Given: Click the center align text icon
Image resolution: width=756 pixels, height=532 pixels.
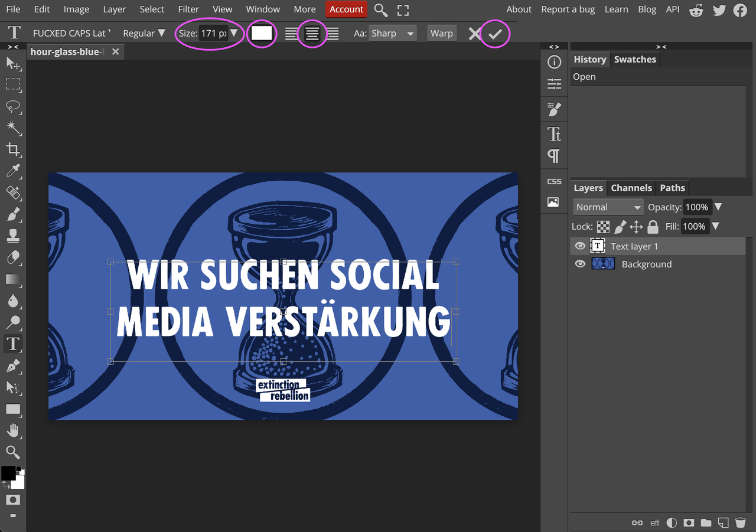Looking at the screenshot, I should tap(312, 34).
